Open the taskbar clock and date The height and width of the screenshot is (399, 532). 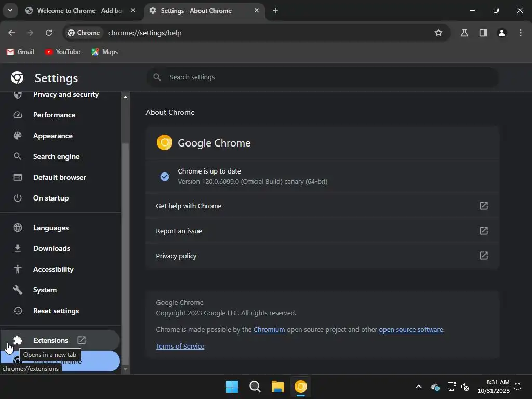click(x=494, y=387)
